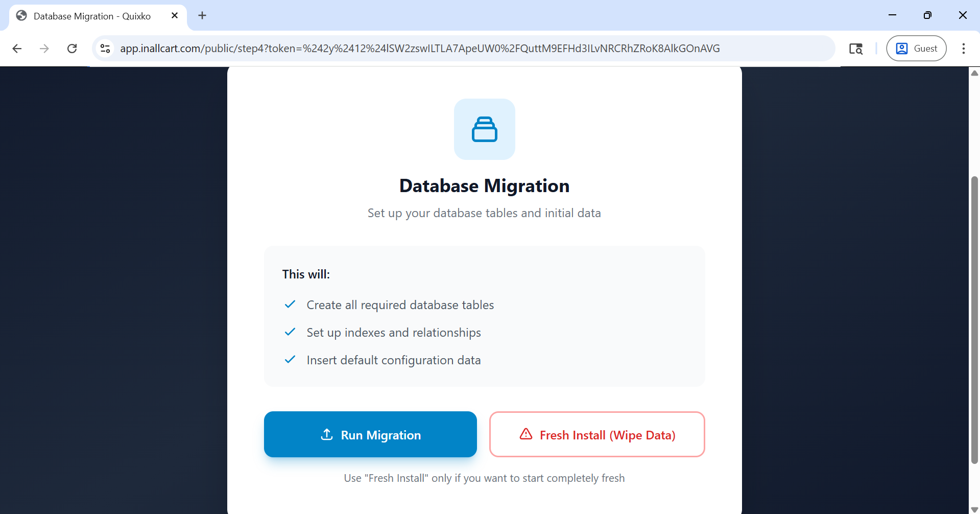Viewport: 980px width, 514px height.
Task: Click the Database Migration heading
Action: 484,186
